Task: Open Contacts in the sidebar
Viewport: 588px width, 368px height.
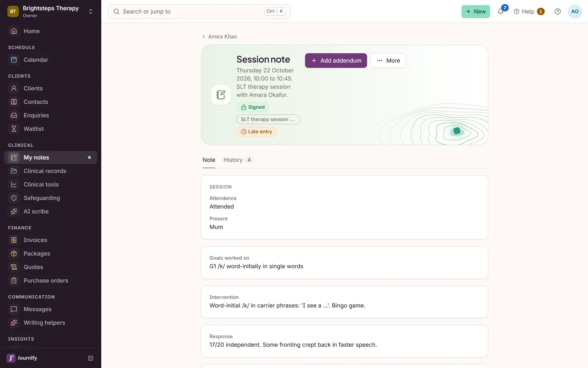Action: (51, 102)
